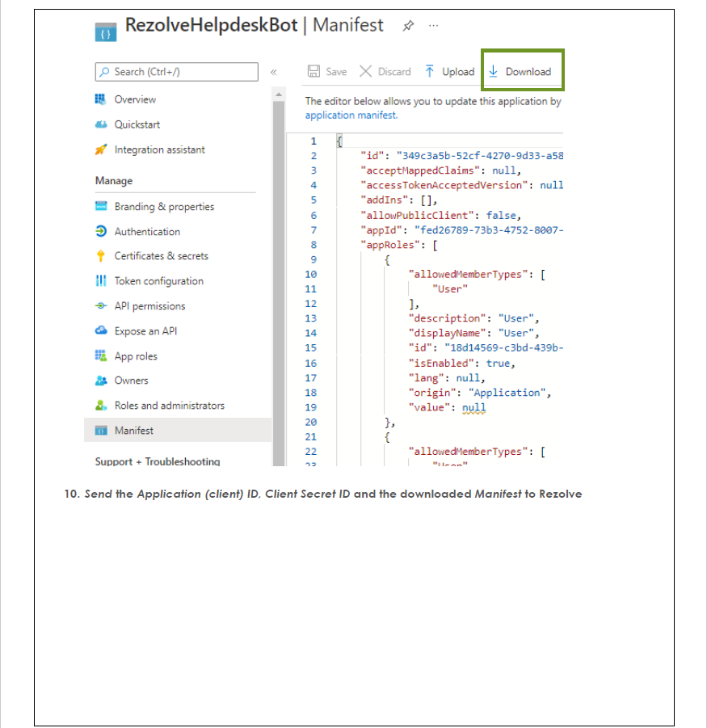Click the "appId" line in editor
Viewport: 707px width, 728px height.
(x=462, y=230)
